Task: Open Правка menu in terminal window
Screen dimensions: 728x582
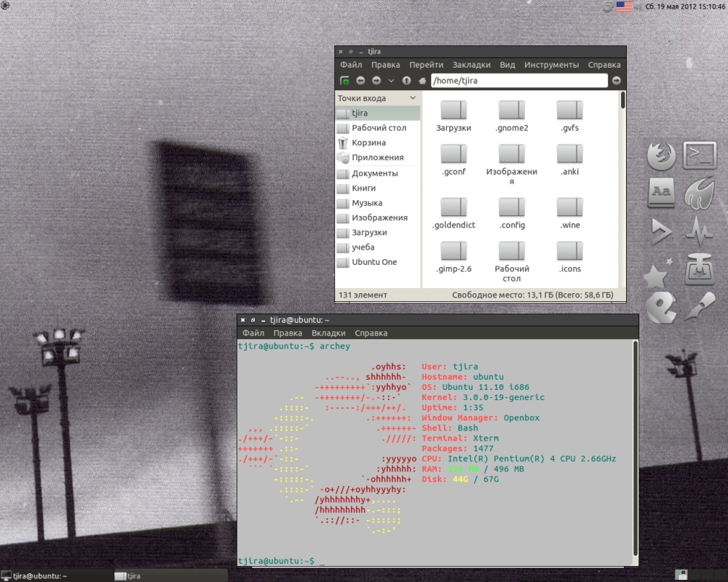Action: point(288,333)
